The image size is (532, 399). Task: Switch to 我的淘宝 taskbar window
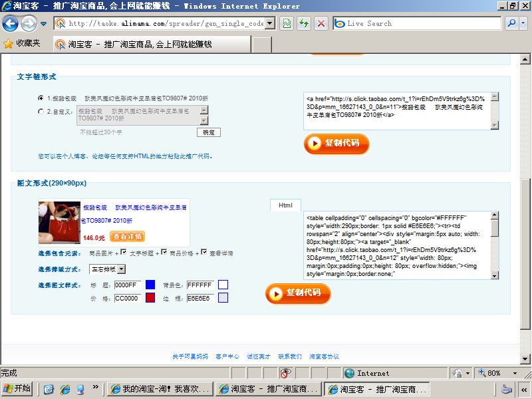coord(160,389)
